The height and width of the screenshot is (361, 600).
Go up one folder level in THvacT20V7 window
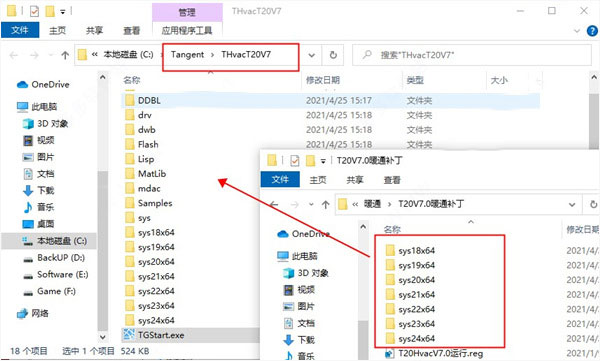coord(65,56)
